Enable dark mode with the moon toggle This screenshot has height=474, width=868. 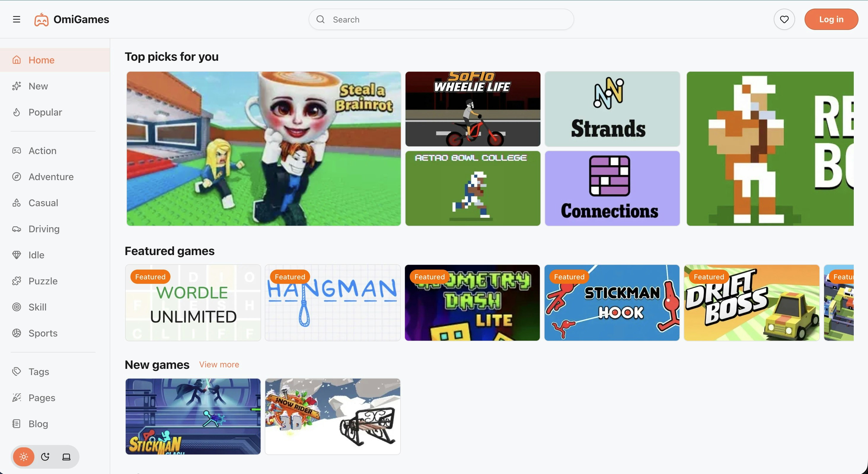(x=45, y=457)
